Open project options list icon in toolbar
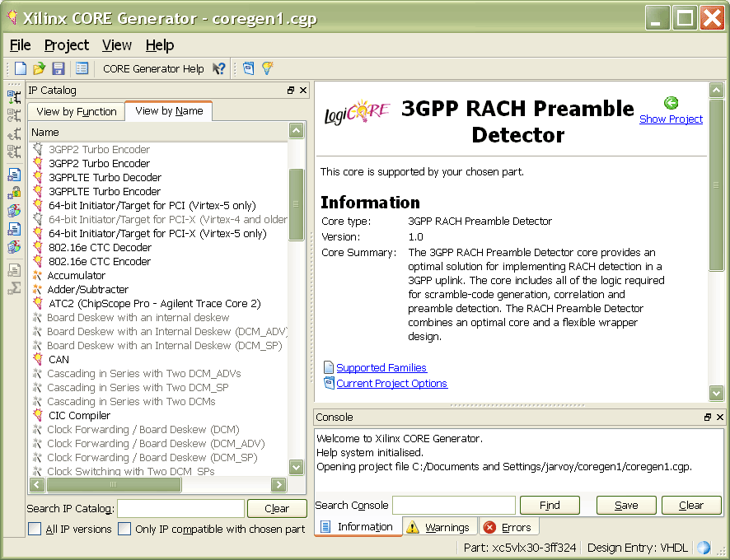 82,69
